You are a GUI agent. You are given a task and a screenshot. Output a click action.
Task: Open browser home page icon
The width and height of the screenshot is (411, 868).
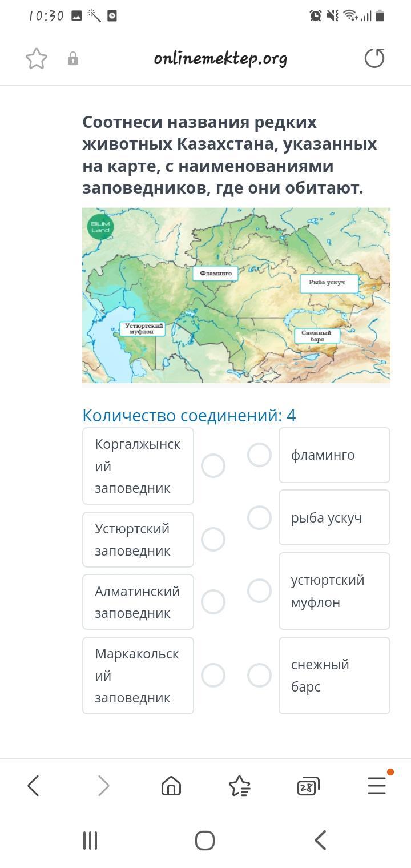(x=171, y=786)
